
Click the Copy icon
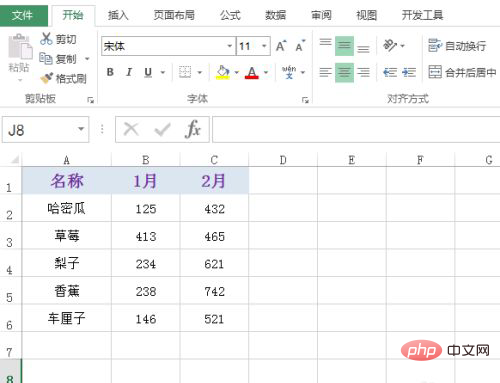pos(46,59)
